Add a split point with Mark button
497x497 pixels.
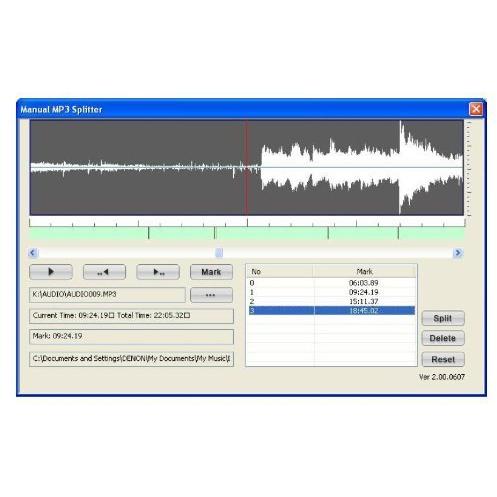(x=211, y=272)
